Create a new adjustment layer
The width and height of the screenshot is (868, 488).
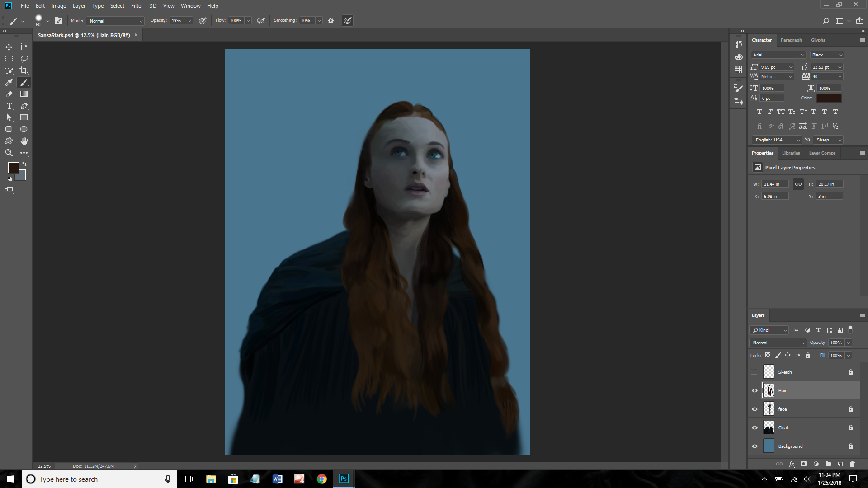click(816, 464)
